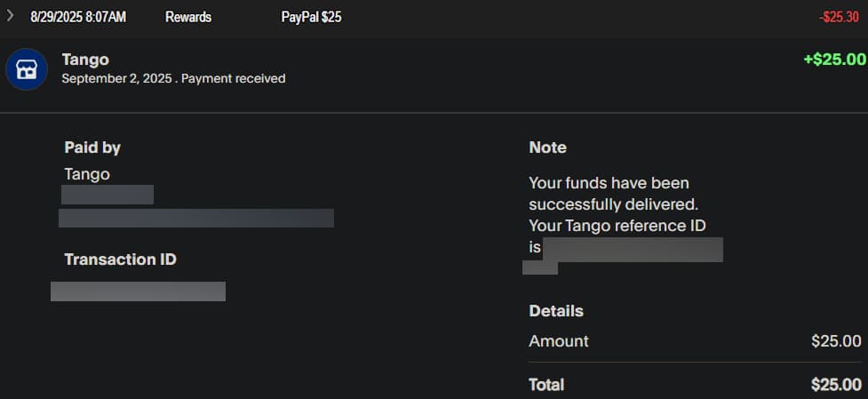Open the PayPal $25 reward item
The image size is (868, 399).
tap(311, 17)
